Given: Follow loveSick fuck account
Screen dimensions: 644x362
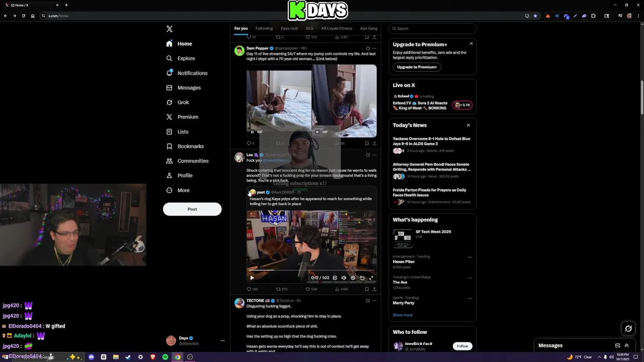Looking at the screenshot, I should pyautogui.click(x=462, y=346).
